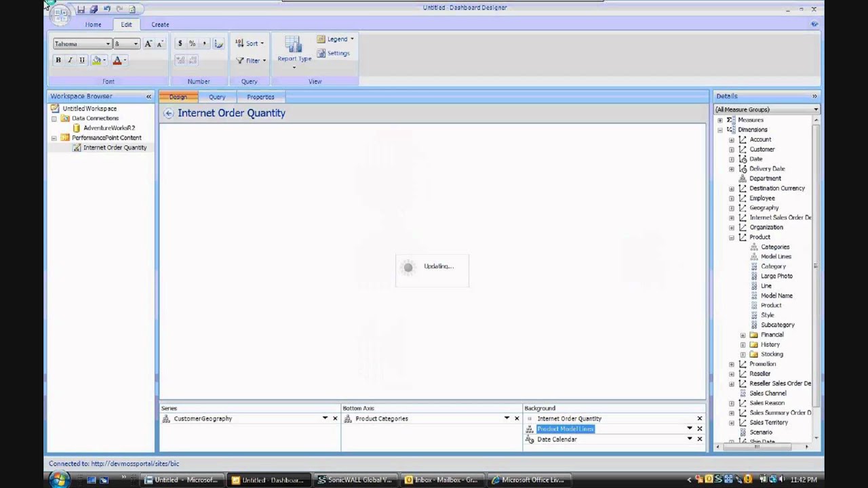Viewport: 868px width, 488px height.
Task: Expand the Customer dimension
Action: coord(731,149)
